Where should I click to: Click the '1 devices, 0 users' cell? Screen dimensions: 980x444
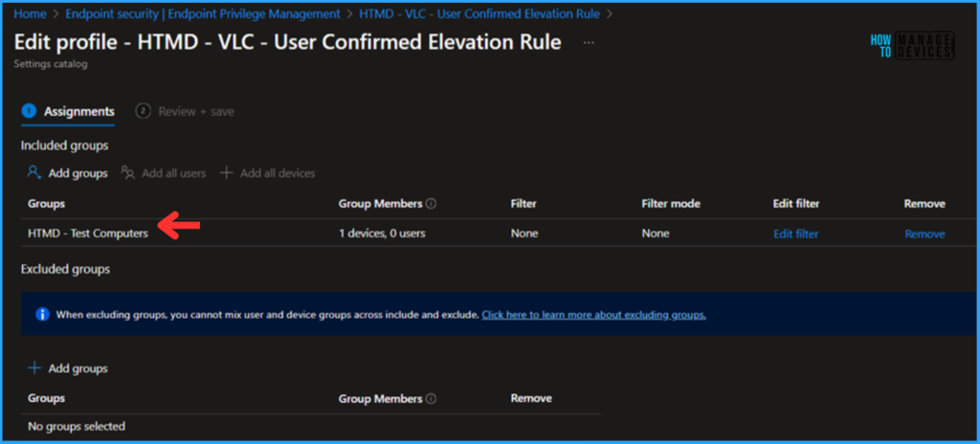[x=382, y=233]
